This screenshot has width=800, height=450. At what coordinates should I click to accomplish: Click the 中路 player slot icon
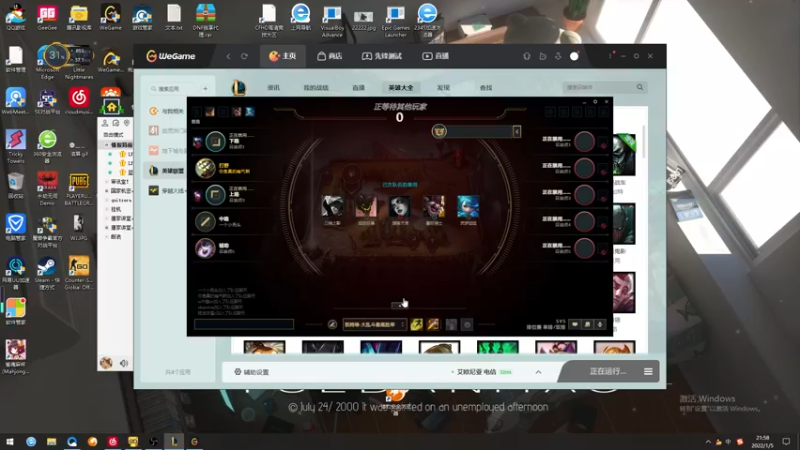tap(205, 221)
